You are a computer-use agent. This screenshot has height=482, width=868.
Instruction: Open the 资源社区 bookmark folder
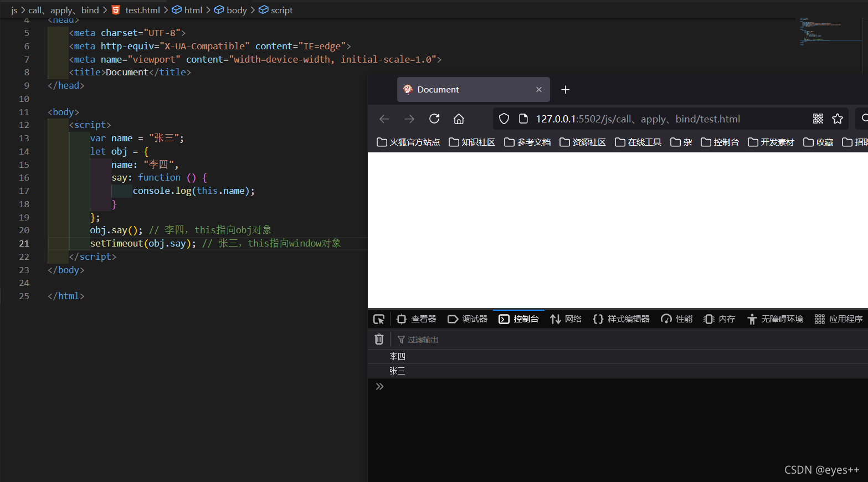[583, 142]
